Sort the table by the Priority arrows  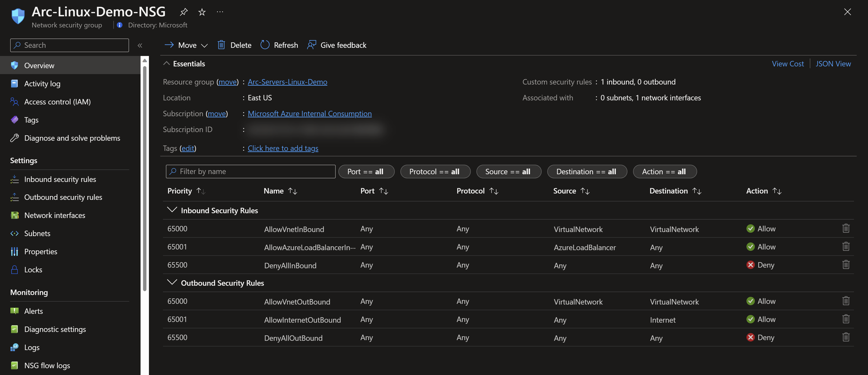201,191
